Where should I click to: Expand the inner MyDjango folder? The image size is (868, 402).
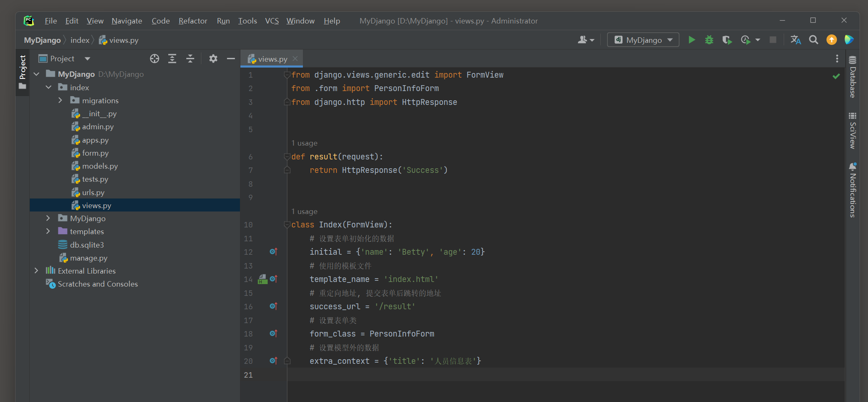pos(48,218)
